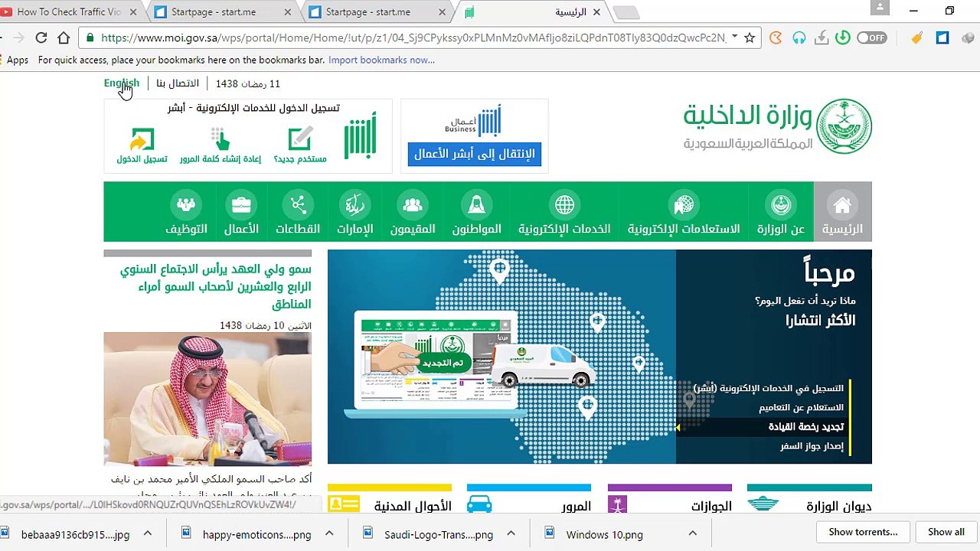Click the address bar URL field
Screen dimensions: 980x551
(x=413, y=37)
